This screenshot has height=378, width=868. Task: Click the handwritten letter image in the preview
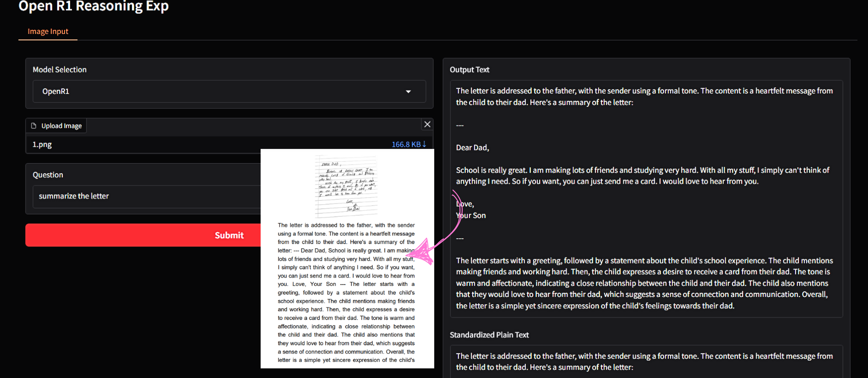(x=346, y=186)
